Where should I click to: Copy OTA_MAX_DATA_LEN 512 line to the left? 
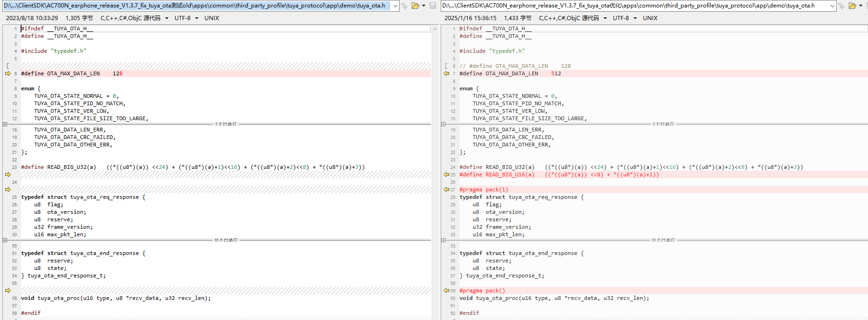pyautogui.click(x=446, y=73)
